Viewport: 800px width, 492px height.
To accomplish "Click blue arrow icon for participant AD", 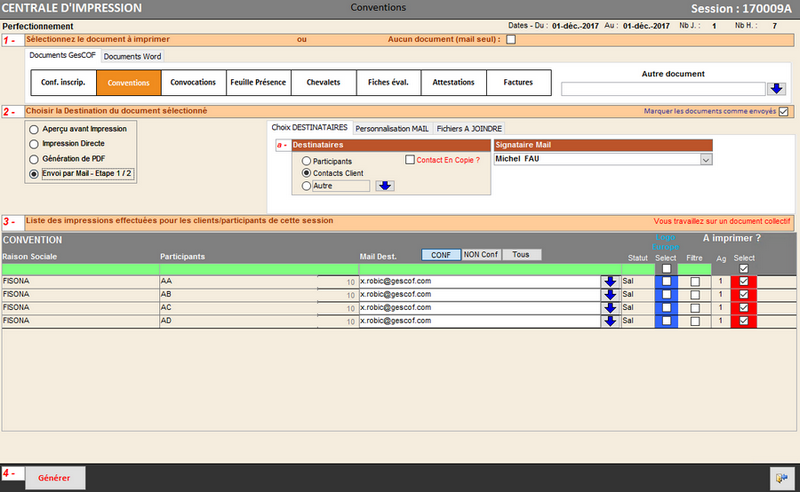I will pos(609,321).
